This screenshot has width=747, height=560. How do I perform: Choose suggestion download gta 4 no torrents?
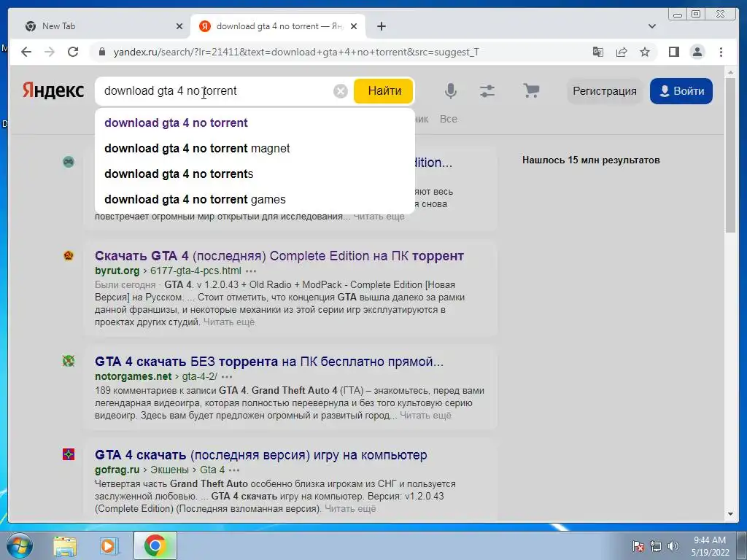[255, 174]
